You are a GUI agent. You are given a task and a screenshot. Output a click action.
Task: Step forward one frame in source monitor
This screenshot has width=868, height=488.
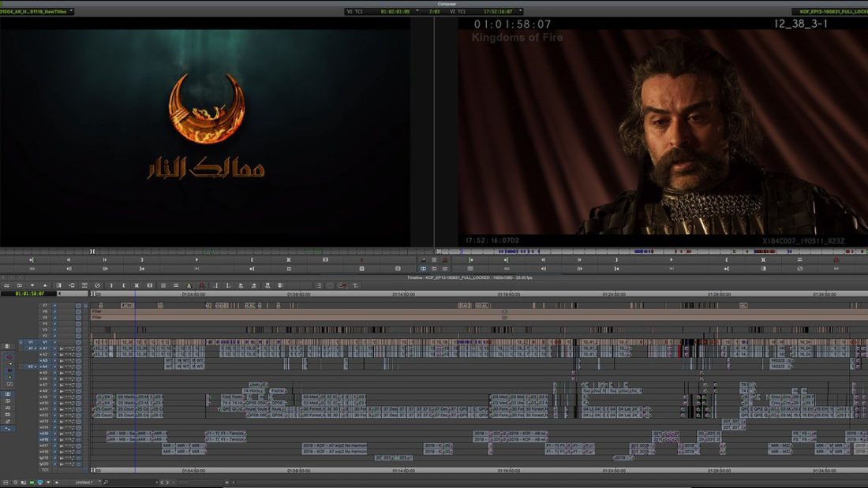tap(105, 259)
